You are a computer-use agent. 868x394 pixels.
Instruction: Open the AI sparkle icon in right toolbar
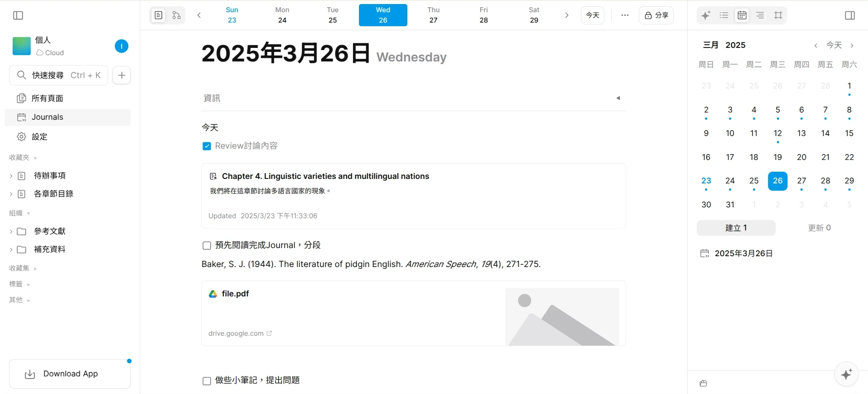tap(705, 15)
